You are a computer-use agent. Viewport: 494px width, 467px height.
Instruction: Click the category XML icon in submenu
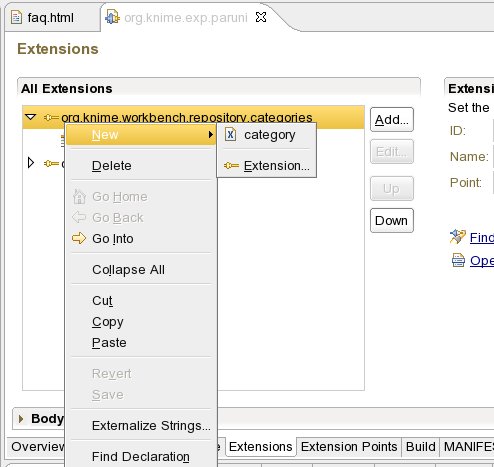[x=230, y=135]
